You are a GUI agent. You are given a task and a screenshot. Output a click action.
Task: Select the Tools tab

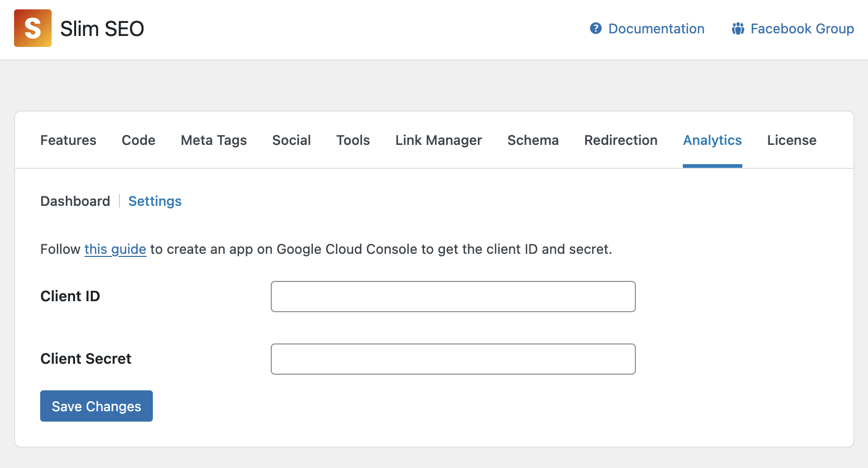(353, 140)
